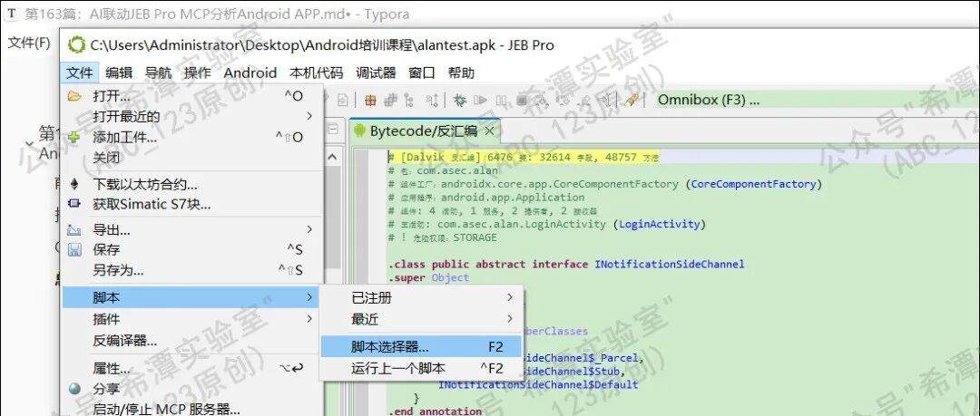Expand the 最近 scripts submenu
This screenshot has width=980, height=416.
(422, 319)
